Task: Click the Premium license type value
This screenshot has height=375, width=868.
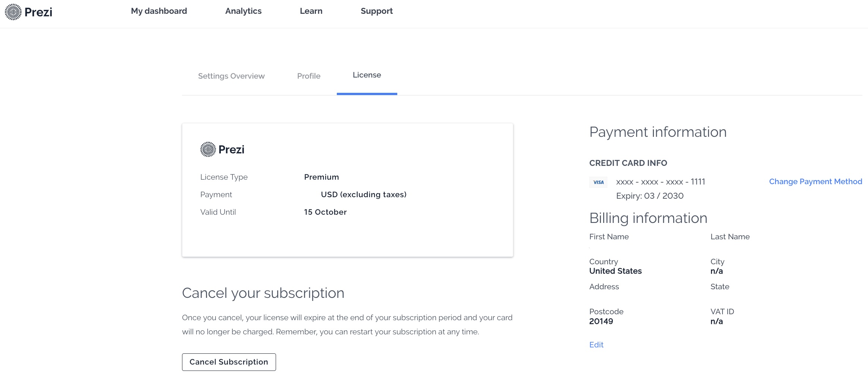Action: (321, 177)
